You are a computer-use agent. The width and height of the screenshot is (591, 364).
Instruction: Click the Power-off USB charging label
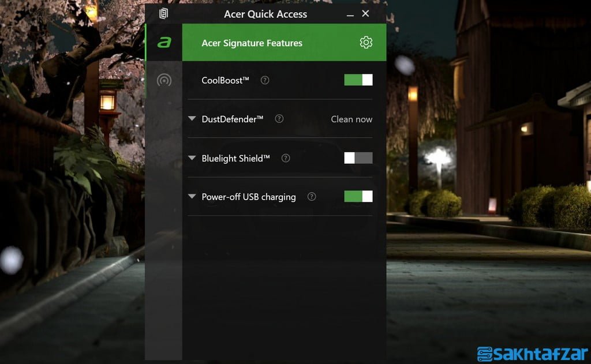248,197
